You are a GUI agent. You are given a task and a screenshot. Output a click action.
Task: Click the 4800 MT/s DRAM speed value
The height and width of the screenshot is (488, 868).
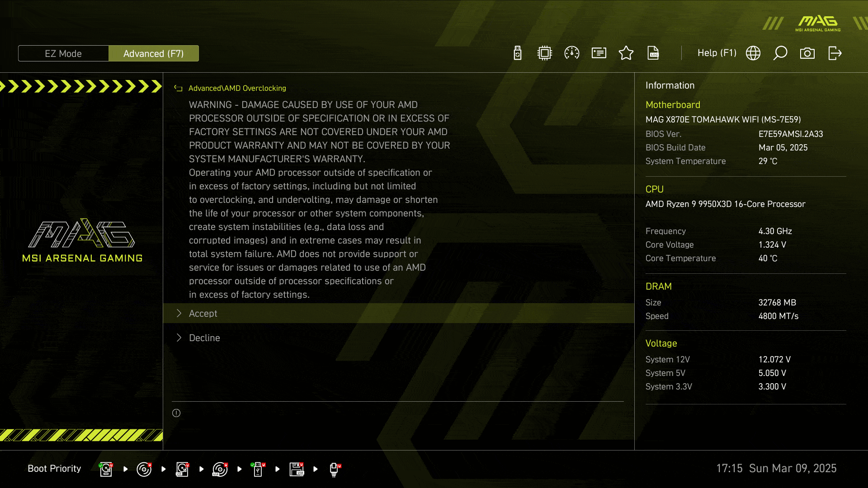point(778,316)
